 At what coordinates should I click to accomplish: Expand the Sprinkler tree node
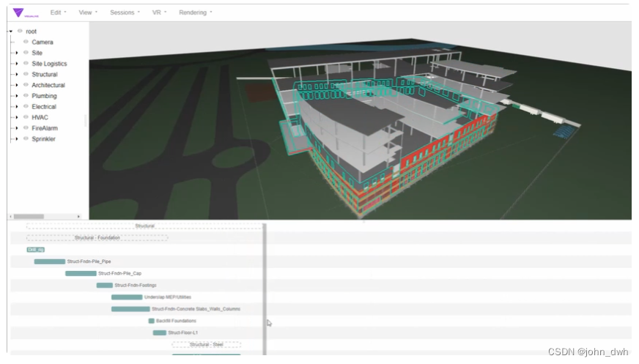point(17,139)
